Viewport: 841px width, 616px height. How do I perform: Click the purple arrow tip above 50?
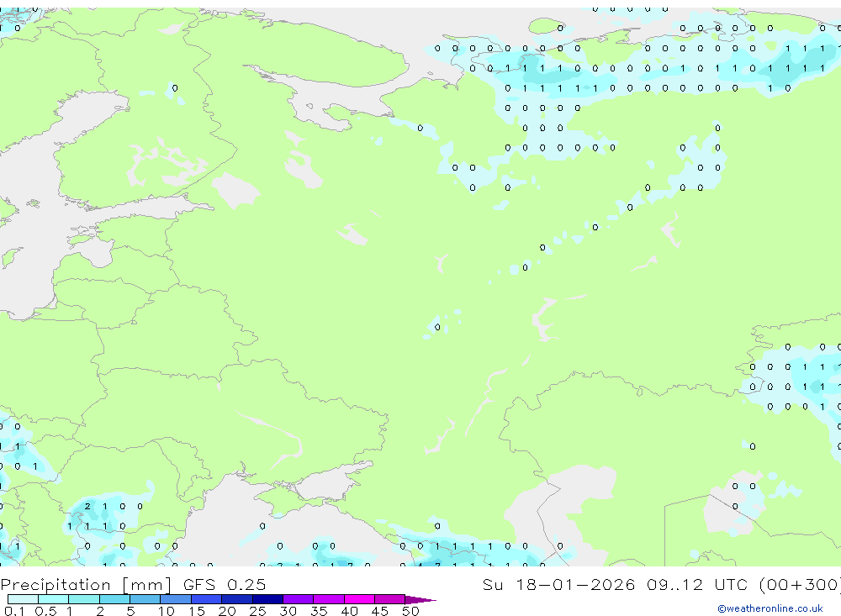point(420,599)
